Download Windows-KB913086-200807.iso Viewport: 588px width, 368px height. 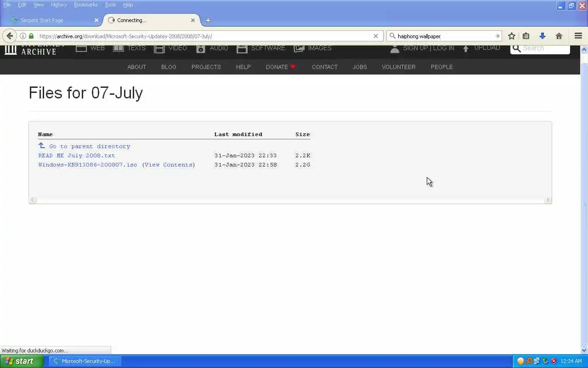pos(88,165)
